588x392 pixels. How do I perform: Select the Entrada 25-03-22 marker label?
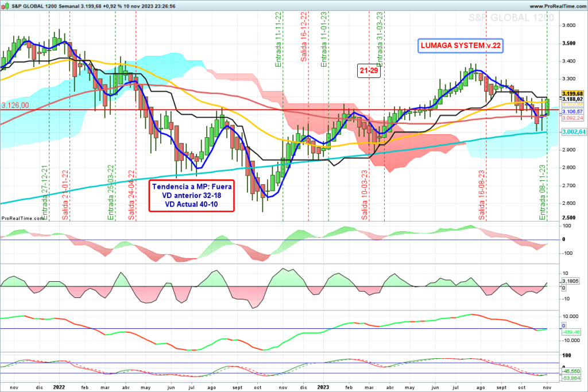click(111, 192)
